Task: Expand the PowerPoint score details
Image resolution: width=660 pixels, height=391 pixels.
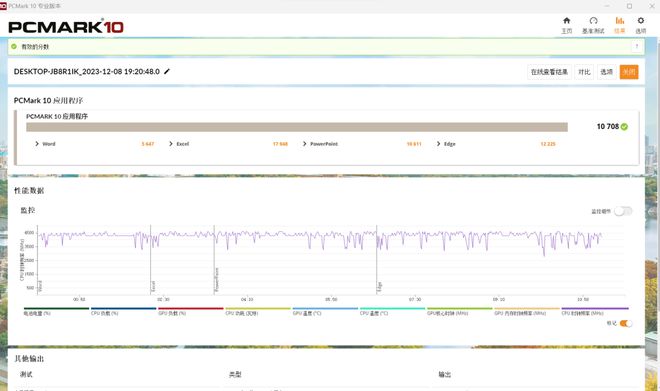Action: point(305,144)
